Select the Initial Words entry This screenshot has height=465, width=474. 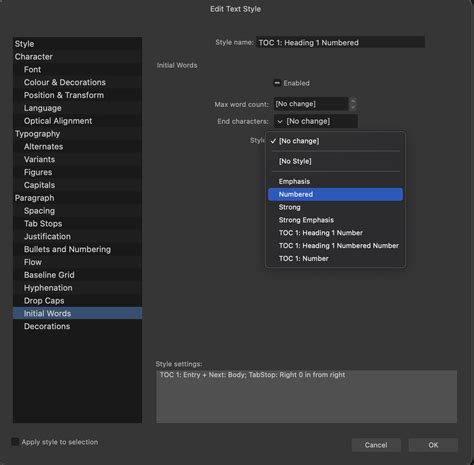[x=77, y=313]
